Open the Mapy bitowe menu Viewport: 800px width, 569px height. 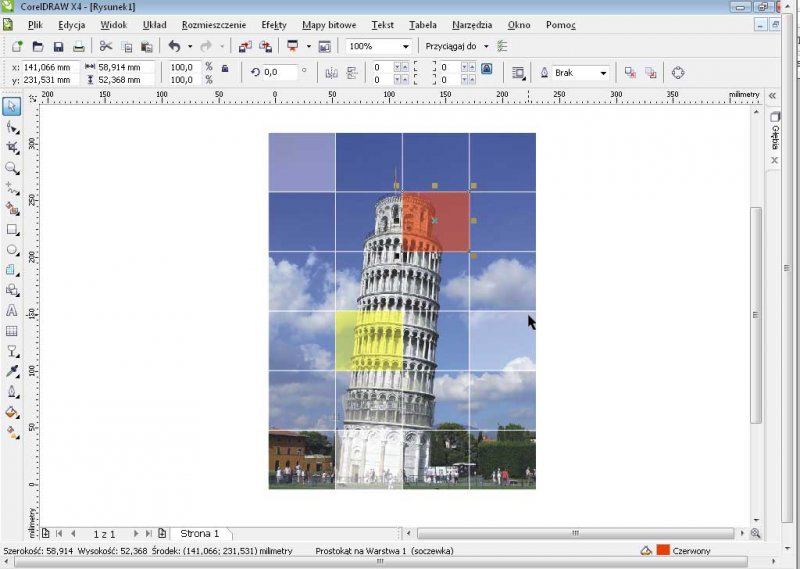[x=328, y=24]
